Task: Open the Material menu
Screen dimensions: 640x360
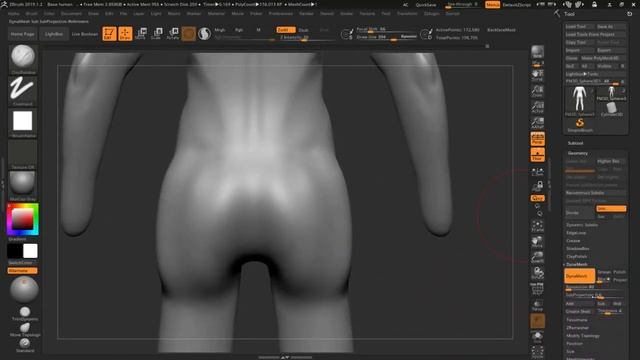Action: [216, 13]
